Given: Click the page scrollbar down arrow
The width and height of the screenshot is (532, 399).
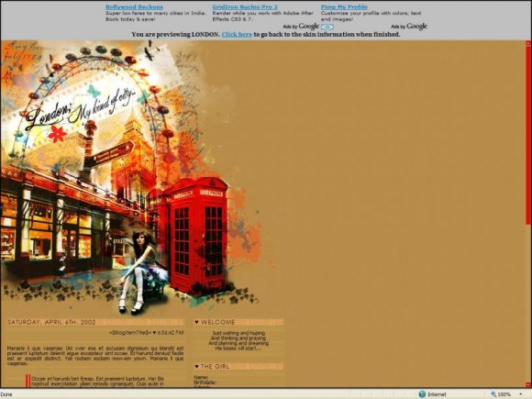Looking at the screenshot, I should (528, 384).
